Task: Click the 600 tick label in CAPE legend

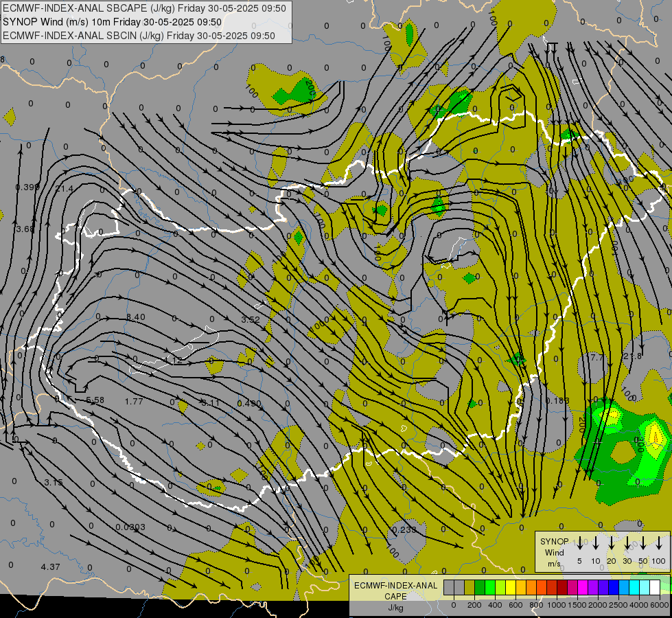Action: pos(515,605)
